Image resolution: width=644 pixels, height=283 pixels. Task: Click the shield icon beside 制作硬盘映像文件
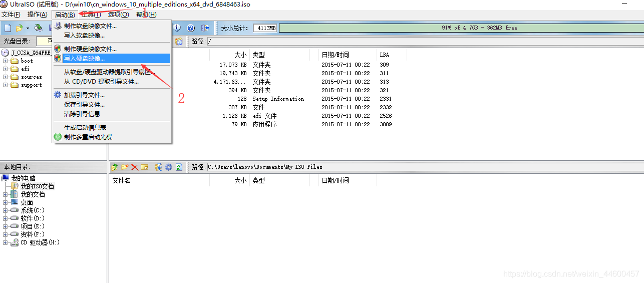coord(58,49)
